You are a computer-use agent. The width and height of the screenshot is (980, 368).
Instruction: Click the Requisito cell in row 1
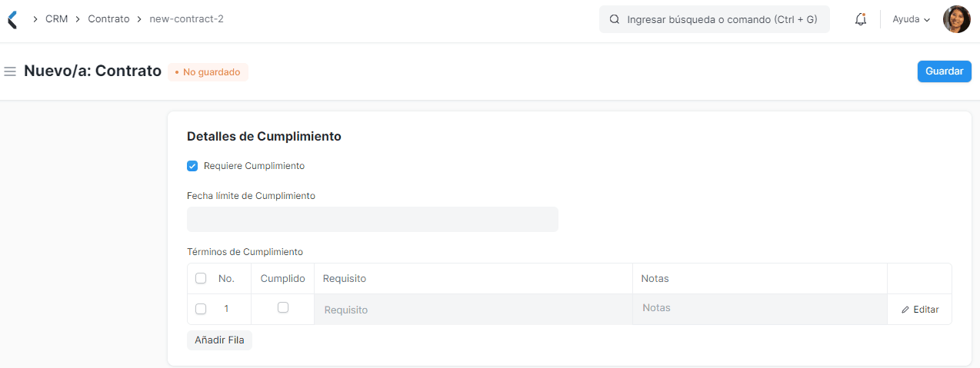(473, 310)
